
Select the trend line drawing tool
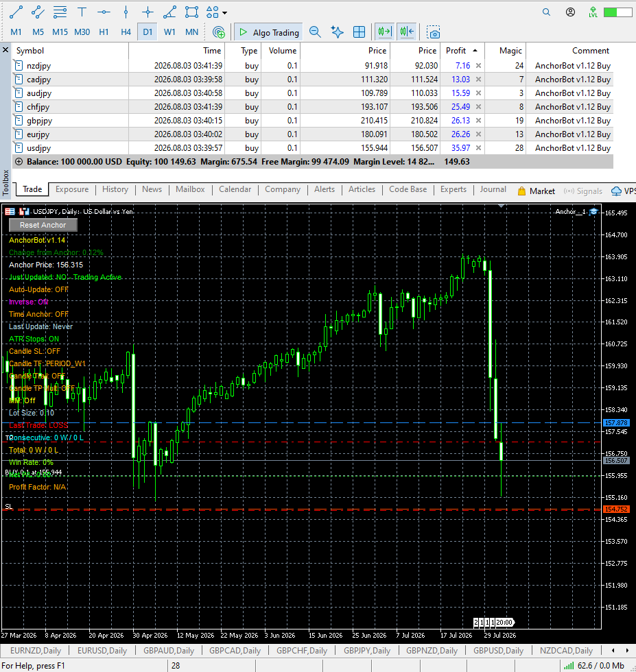16,12
